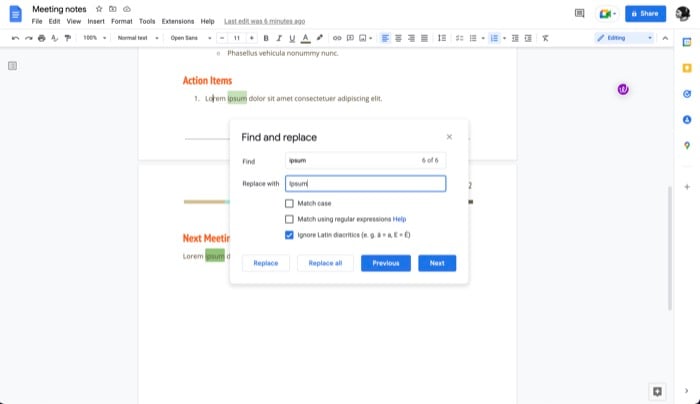Screen dimensions: 700x404
Task: Open Calendar side panel
Action: pyautogui.click(x=687, y=42)
